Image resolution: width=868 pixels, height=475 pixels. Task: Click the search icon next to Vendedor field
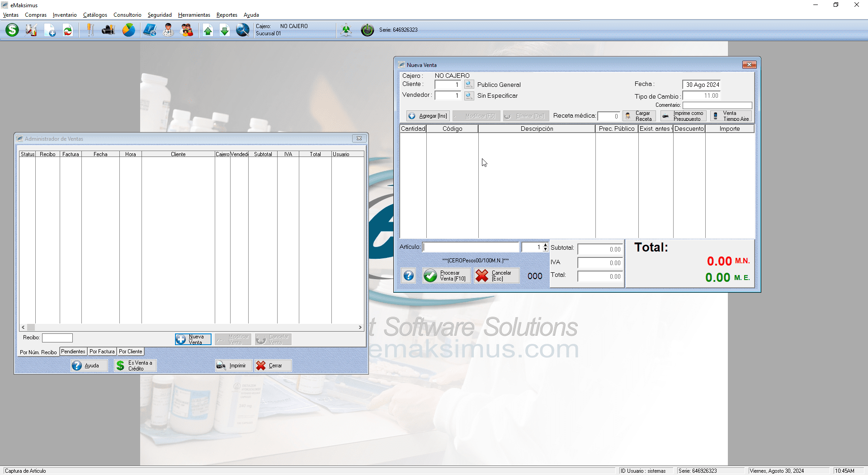[x=469, y=95]
